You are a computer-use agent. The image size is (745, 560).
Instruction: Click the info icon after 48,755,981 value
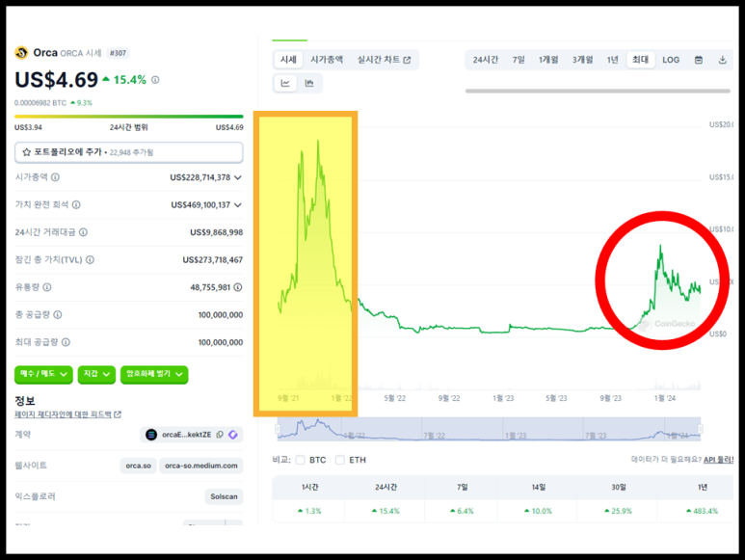238,287
